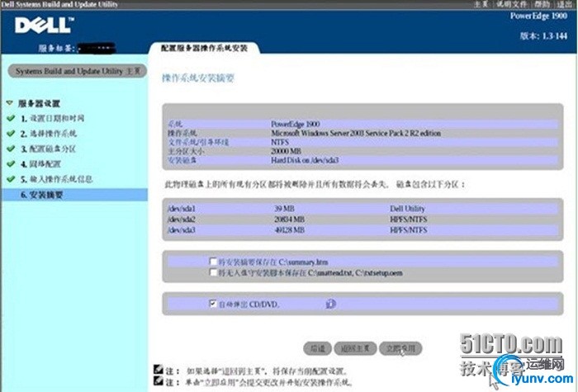Viewport: 578px width, 392px height.
Task: Click the Systems Build and Update Utility 主页 button
Action: click(x=77, y=71)
